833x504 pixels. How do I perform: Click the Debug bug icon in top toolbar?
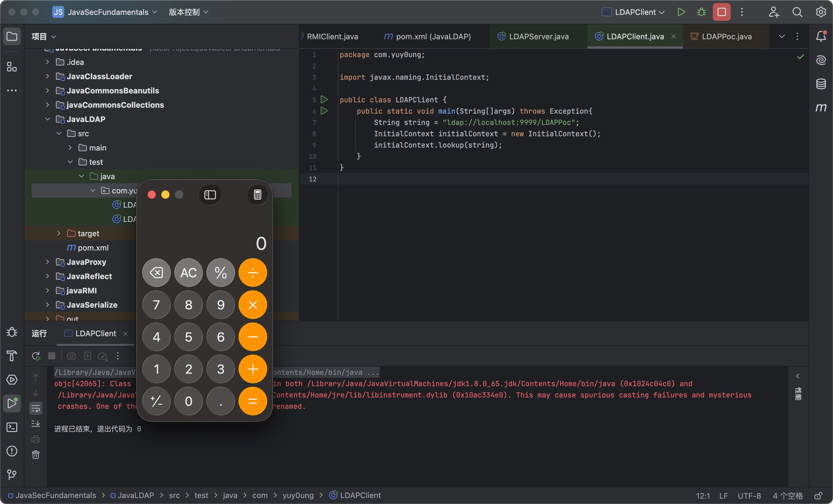click(x=701, y=12)
